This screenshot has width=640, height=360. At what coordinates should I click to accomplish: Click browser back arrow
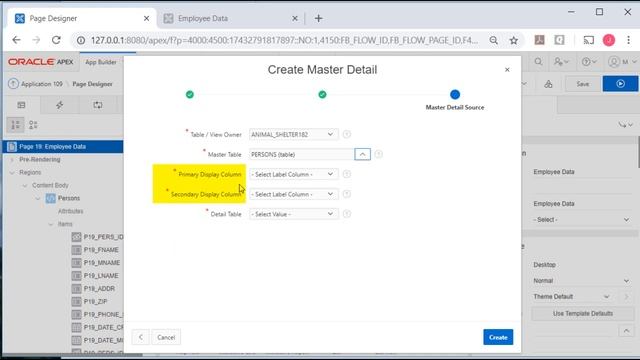point(16,40)
